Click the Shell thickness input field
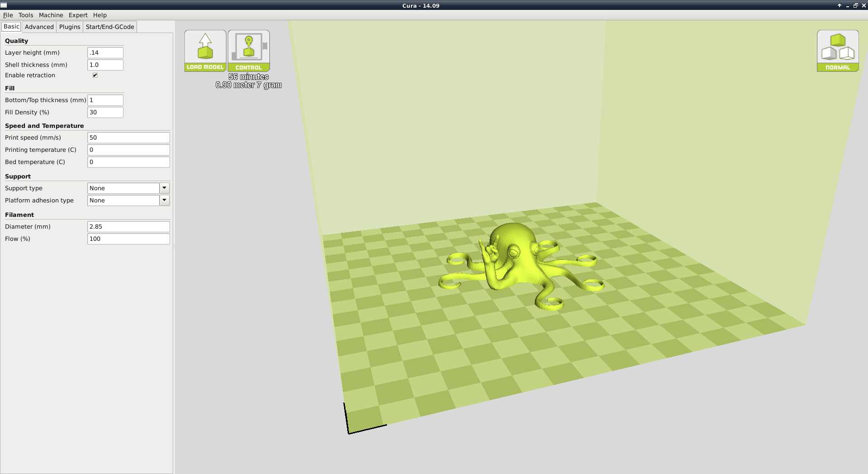 105,65
